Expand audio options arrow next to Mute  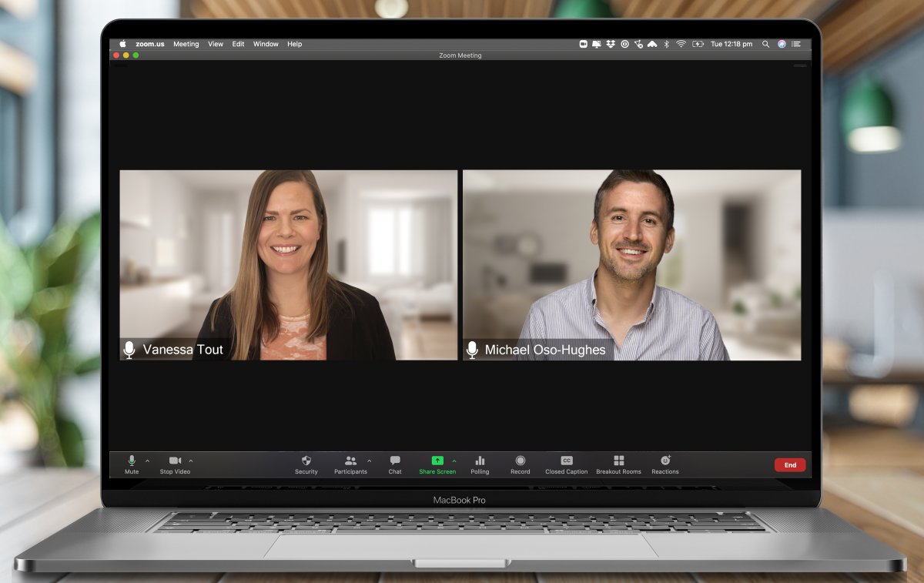tap(148, 461)
